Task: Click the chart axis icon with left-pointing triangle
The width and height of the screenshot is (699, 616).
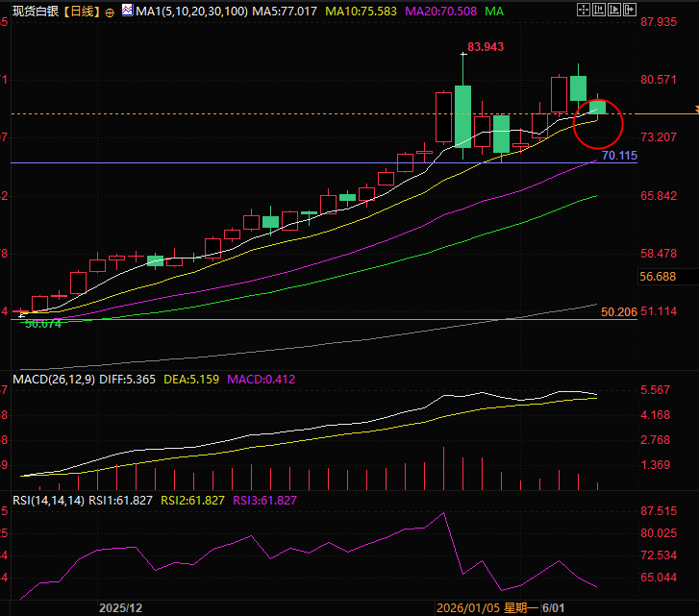Action: (x=599, y=10)
